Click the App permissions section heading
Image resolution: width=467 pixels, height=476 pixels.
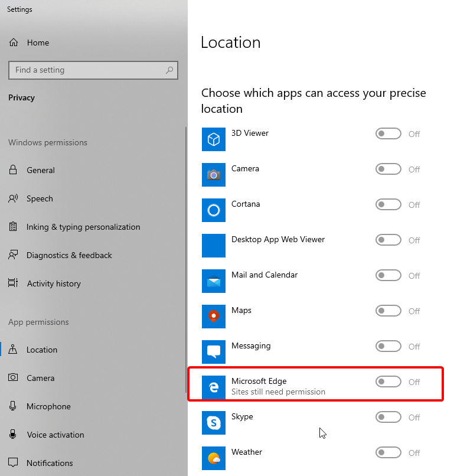click(38, 322)
